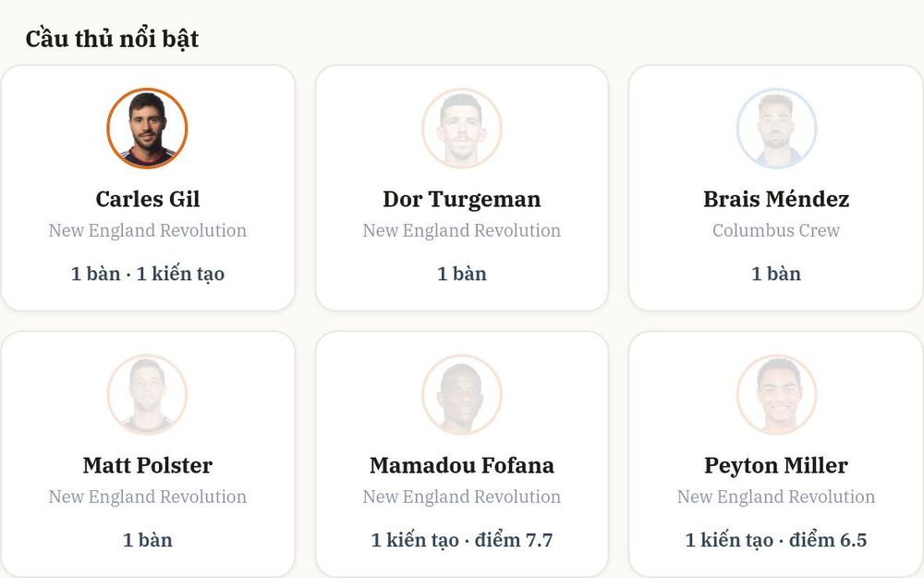Select the Matt Polster name heading
Screen dimensions: 924x578
point(147,465)
